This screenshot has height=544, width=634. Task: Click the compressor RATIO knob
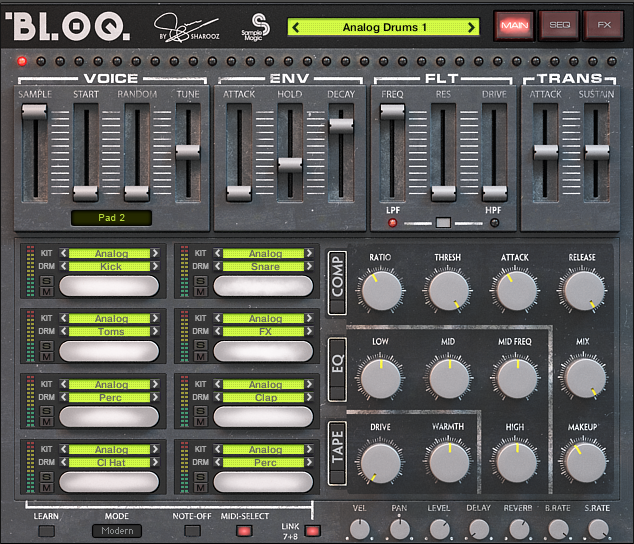[380, 291]
